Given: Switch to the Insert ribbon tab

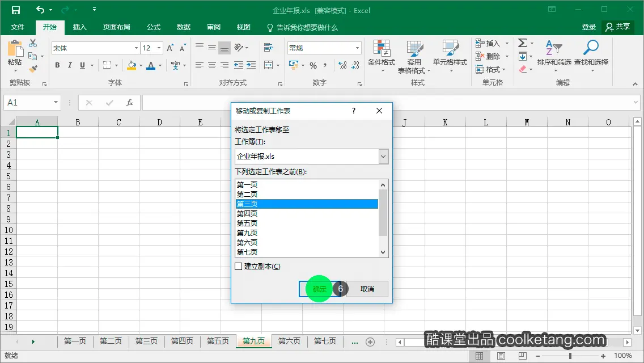Looking at the screenshot, I should 80,27.
